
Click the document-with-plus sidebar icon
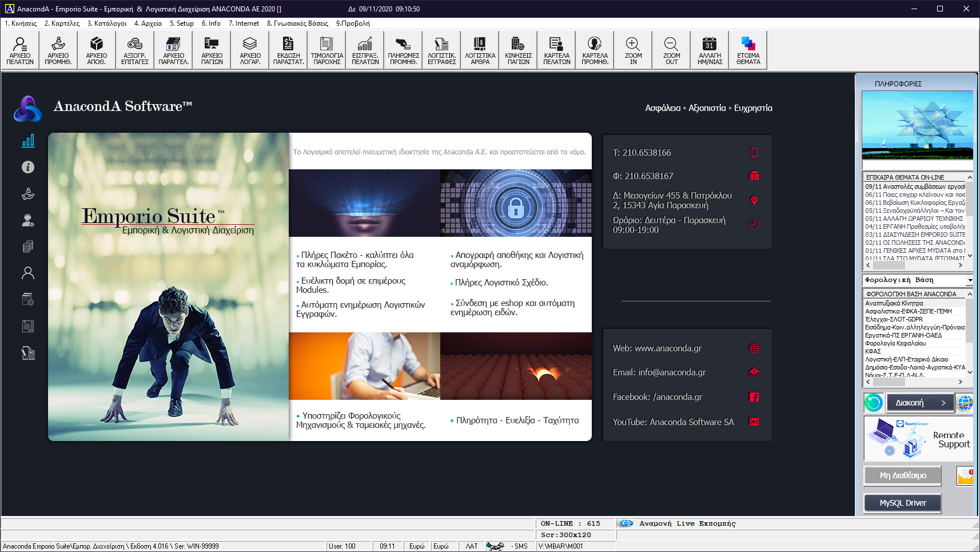click(x=28, y=299)
